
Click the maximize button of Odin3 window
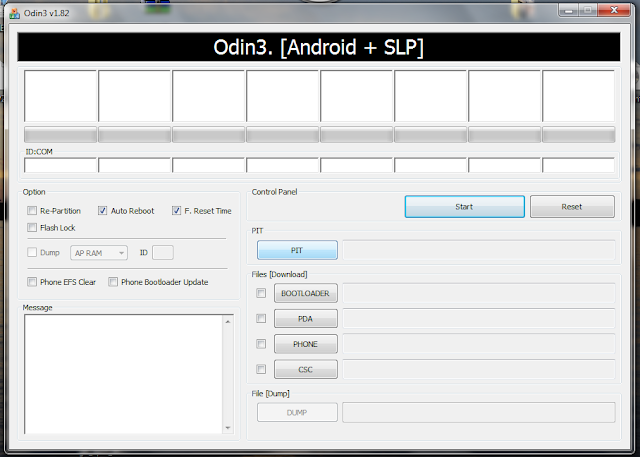[x=588, y=10]
